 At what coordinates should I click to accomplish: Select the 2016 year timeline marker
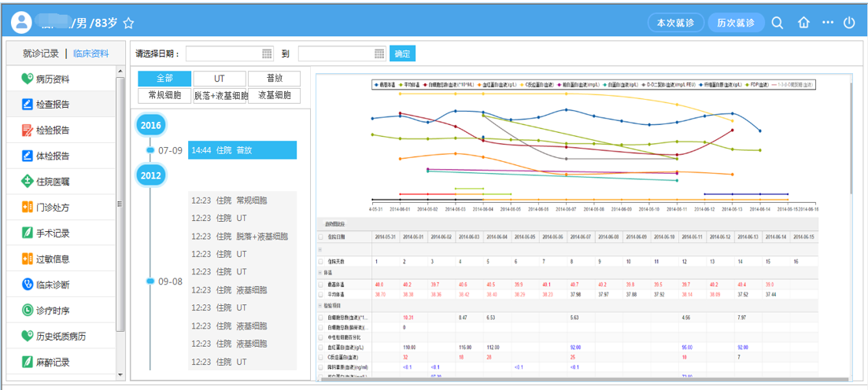150,125
